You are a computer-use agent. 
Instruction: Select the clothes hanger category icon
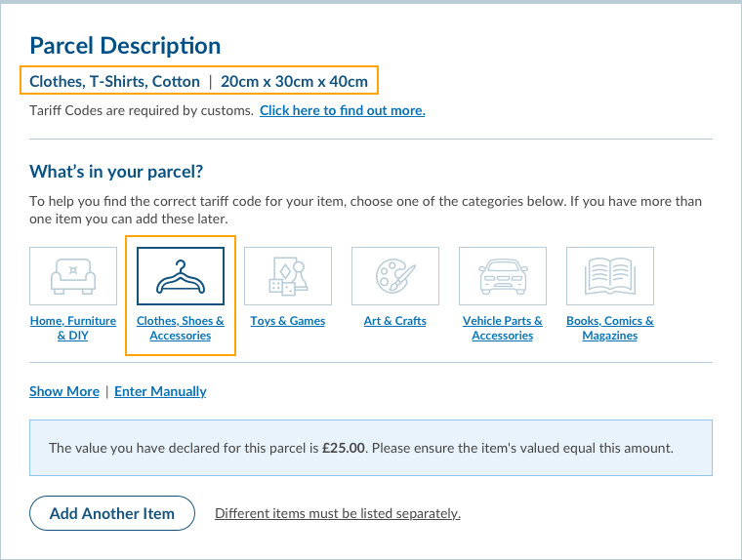coord(181,276)
